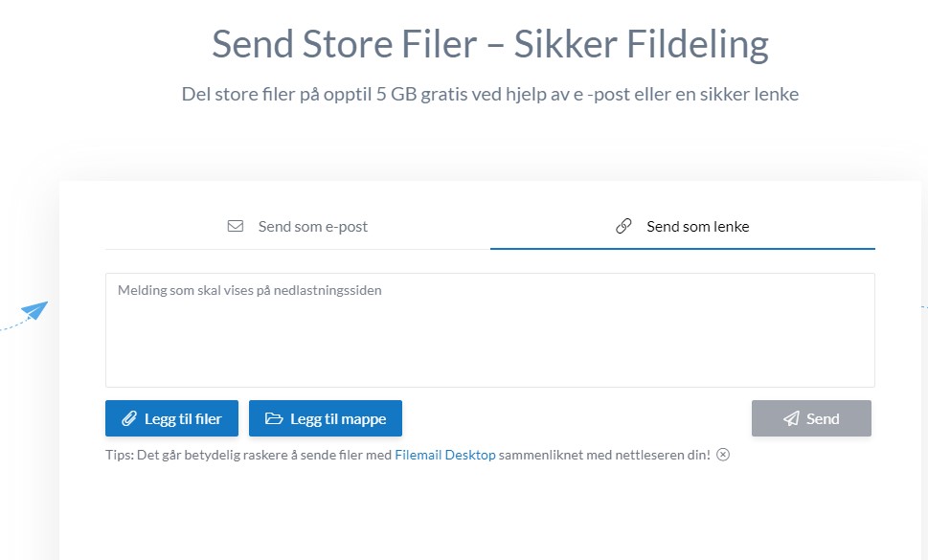The height and width of the screenshot is (560, 928).
Task: Click the paper plane icon on the Send button
Action: pos(791,418)
